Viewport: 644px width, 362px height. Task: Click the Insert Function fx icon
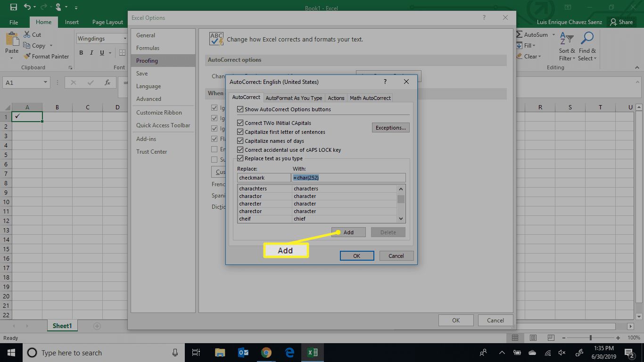[107, 82]
